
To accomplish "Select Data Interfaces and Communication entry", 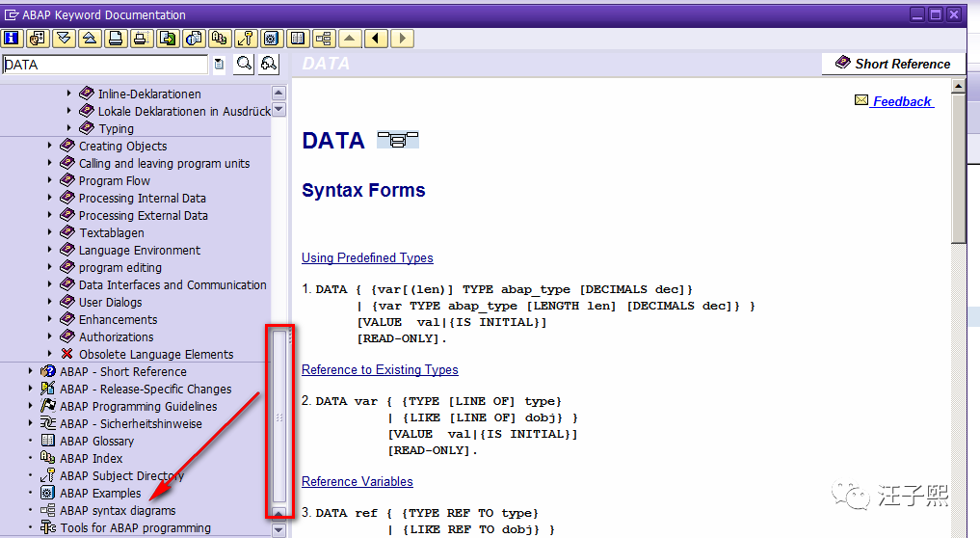I will pos(172,284).
